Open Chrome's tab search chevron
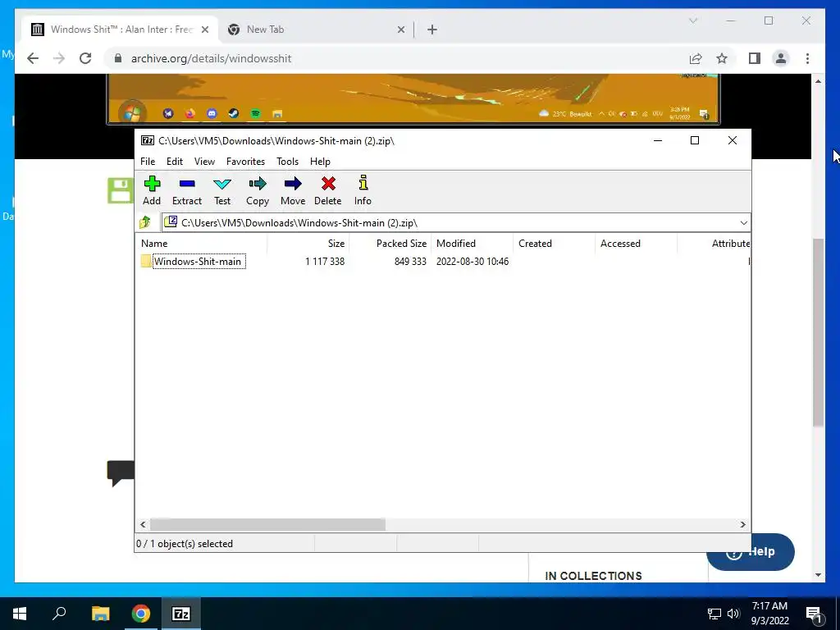 tap(692, 21)
